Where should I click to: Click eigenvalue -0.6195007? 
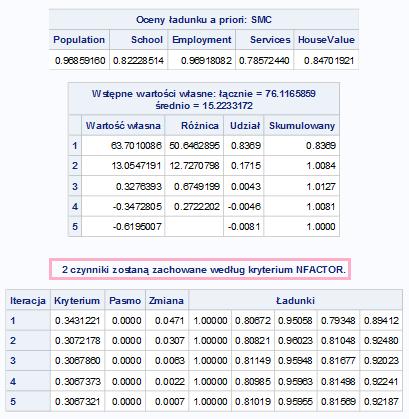click(137, 227)
